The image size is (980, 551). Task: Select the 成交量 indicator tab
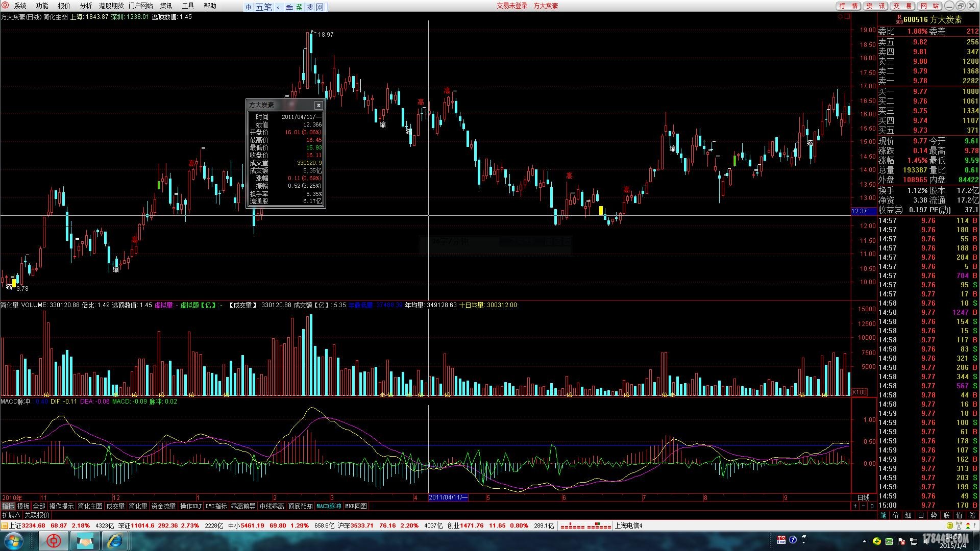[115, 506]
